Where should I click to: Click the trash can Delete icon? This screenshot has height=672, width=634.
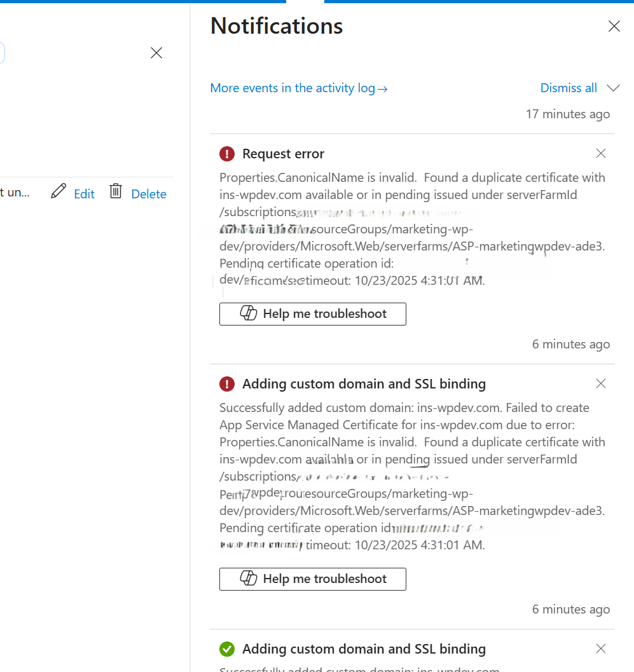[116, 191]
